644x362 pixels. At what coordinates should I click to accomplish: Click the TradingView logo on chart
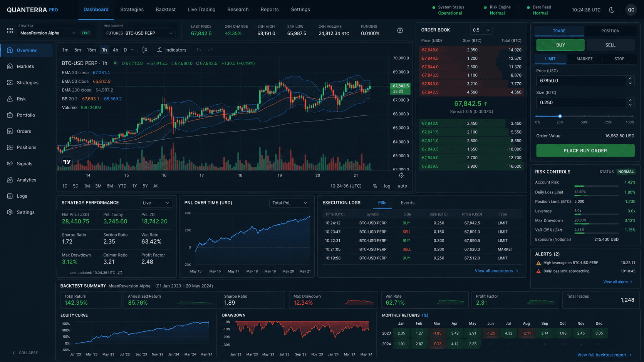67,162
